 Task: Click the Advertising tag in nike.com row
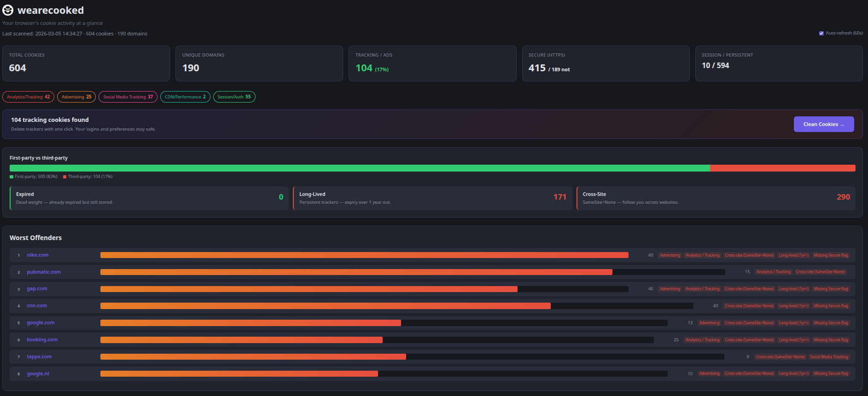(x=670, y=255)
